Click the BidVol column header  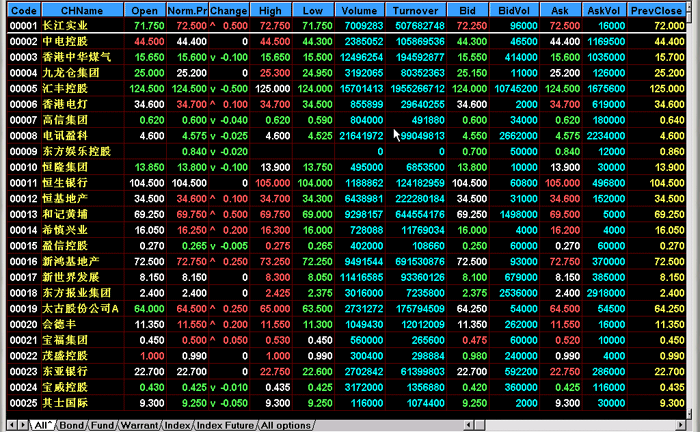[x=514, y=10]
